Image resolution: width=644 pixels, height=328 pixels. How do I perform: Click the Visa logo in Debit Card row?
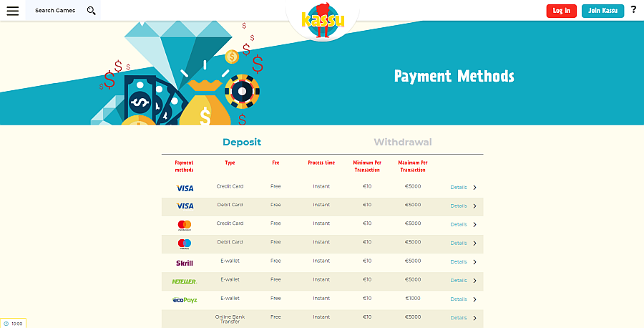click(x=185, y=206)
